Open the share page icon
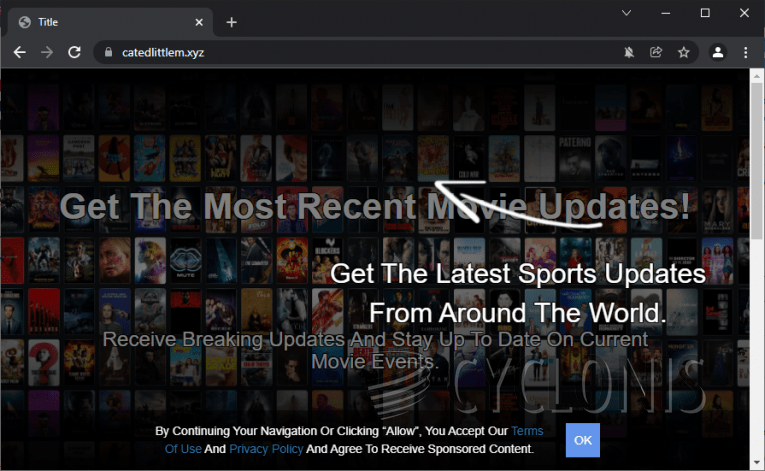Screen dimensions: 765x471 [656, 52]
